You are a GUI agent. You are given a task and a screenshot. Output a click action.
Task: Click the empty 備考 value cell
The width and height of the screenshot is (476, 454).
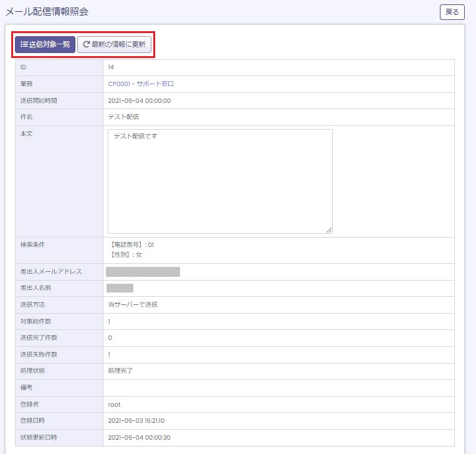pos(278,388)
